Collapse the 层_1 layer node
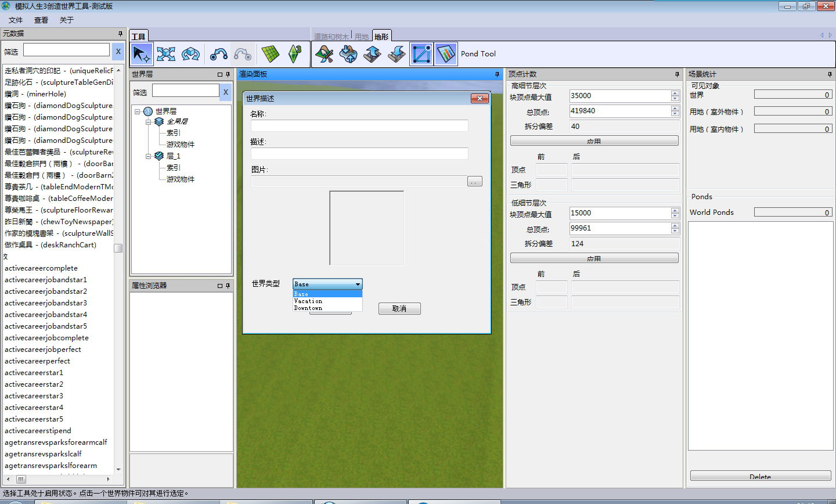 [149, 156]
